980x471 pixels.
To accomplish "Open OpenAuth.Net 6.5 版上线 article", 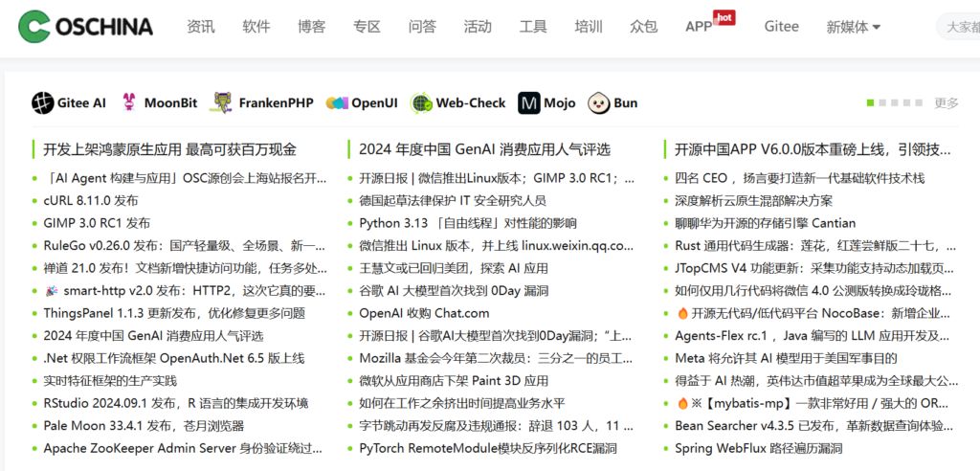I will click(x=174, y=358).
